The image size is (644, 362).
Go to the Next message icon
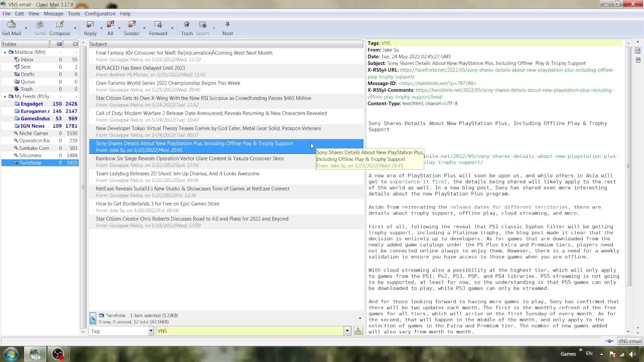point(227,25)
